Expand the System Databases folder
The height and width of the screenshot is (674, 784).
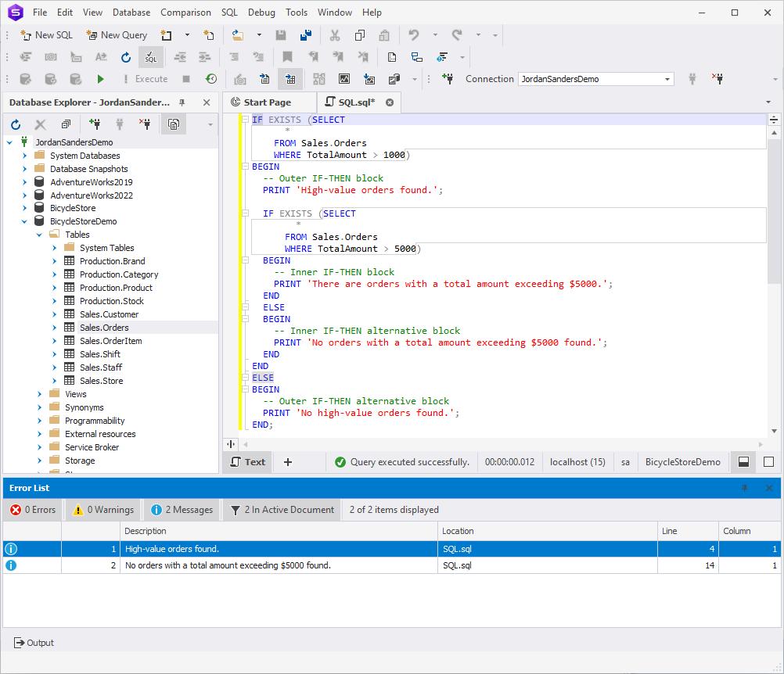point(24,156)
